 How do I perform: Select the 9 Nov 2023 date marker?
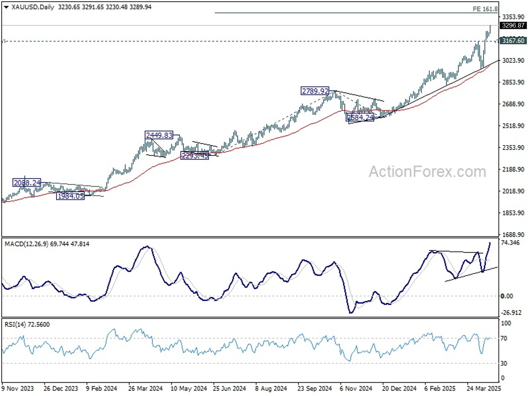[x=18, y=389]
